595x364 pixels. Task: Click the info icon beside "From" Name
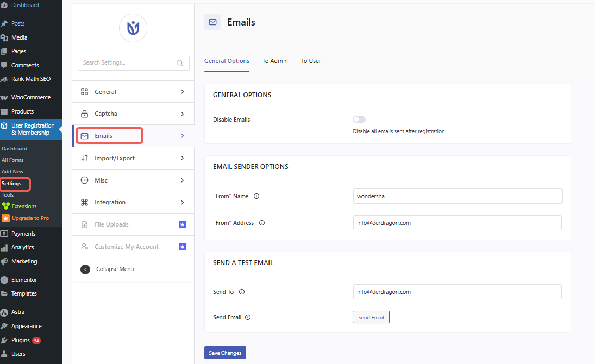(x=256, y=197)
